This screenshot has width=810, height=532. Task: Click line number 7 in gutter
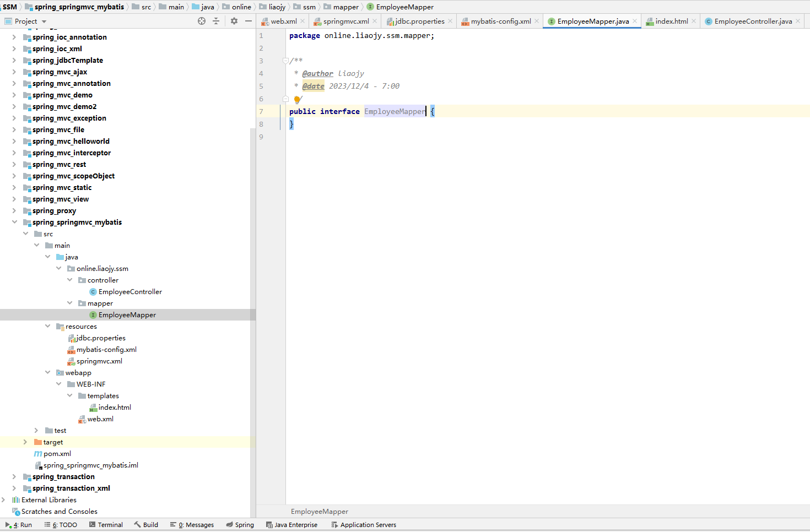(261, 111)
